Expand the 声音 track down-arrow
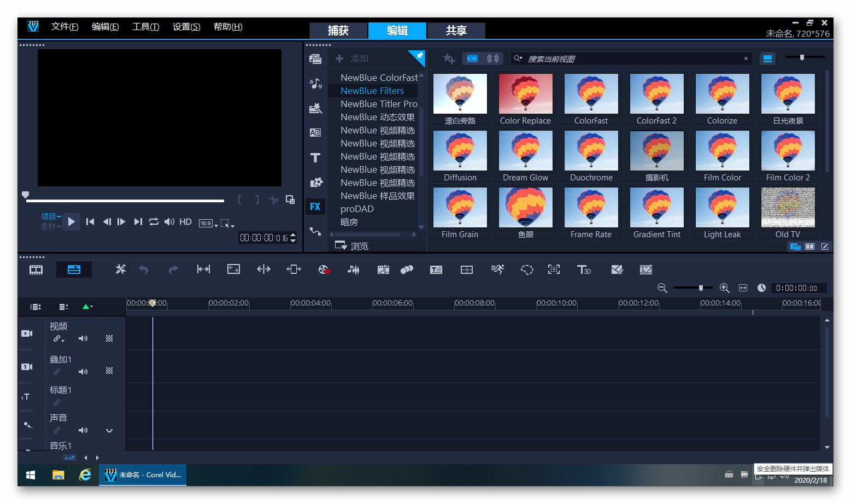Viewport: 851px width, 504px height. point(109,430)
